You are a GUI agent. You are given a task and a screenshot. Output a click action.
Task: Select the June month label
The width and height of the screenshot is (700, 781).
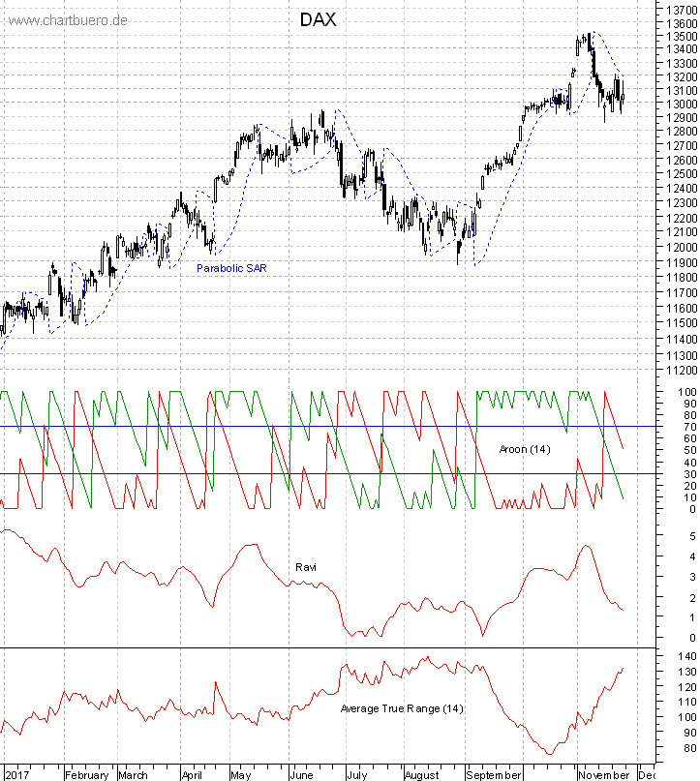[x=301, y=775]
